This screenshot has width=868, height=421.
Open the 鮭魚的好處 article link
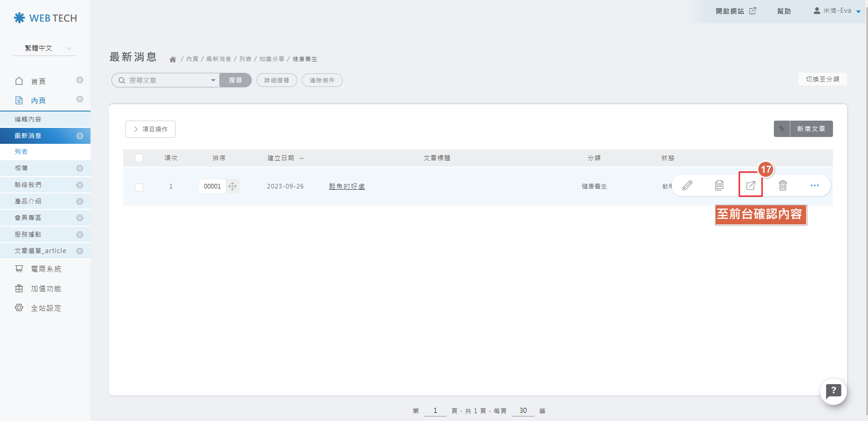[x=346, y=186]
